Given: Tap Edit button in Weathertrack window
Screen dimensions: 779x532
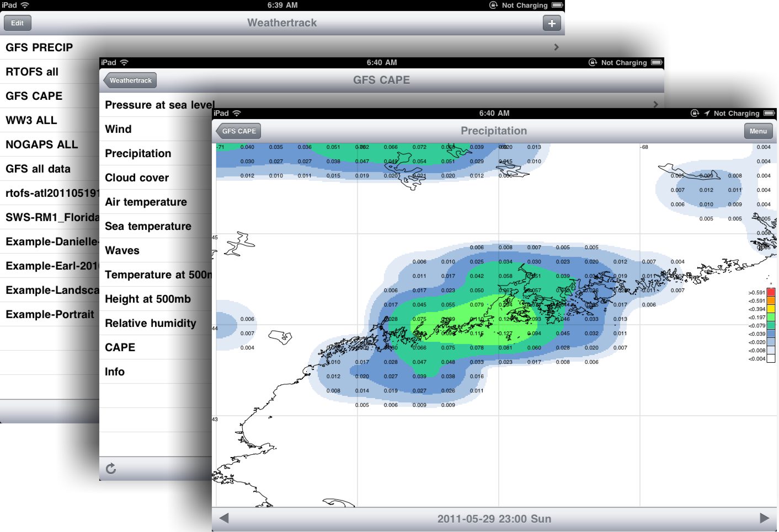Looking at the screenshot, I should pyautogui.click(x=18, y=23).
